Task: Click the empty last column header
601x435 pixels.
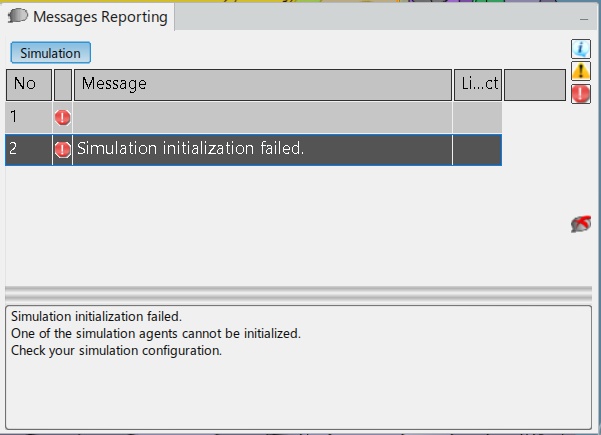Action: 535,85
